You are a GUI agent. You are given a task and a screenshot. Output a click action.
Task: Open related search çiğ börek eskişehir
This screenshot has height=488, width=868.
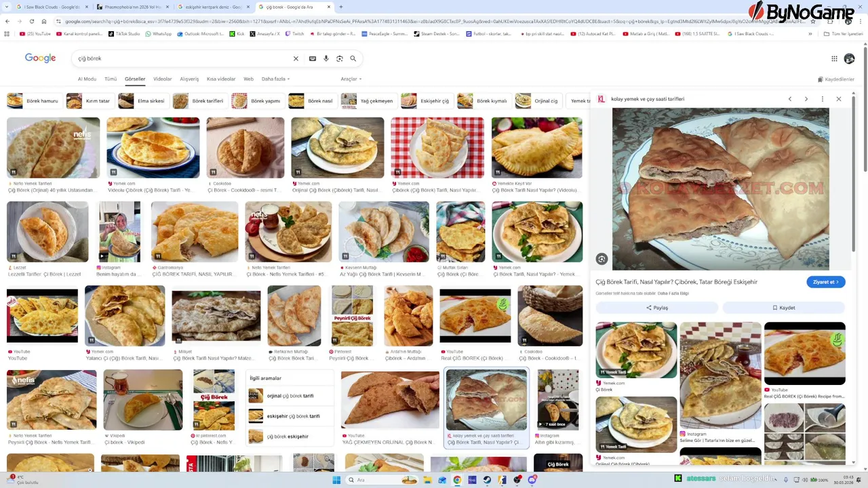290,436
